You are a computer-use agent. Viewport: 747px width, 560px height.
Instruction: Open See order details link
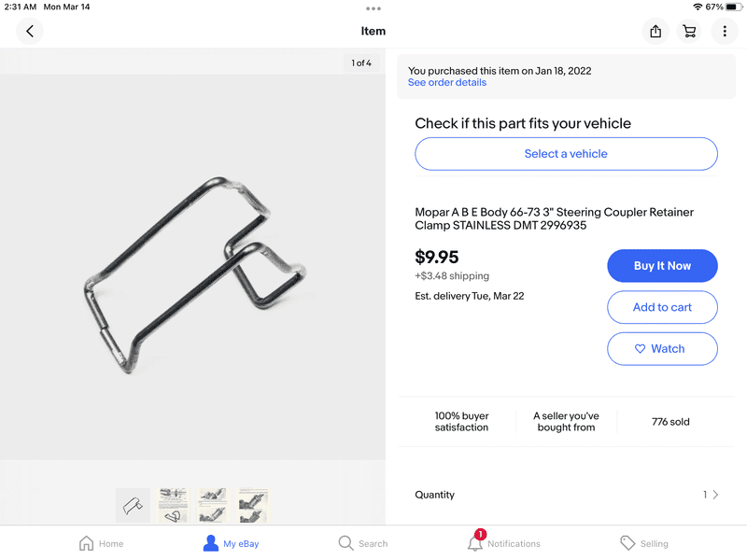point(447,82)
